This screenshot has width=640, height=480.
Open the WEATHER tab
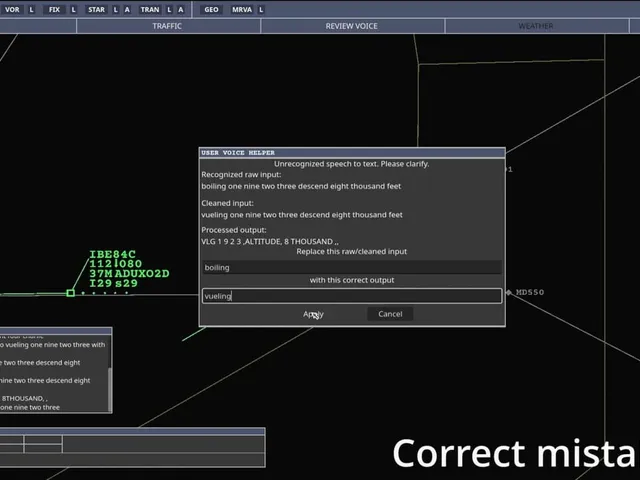coord(536,26)
